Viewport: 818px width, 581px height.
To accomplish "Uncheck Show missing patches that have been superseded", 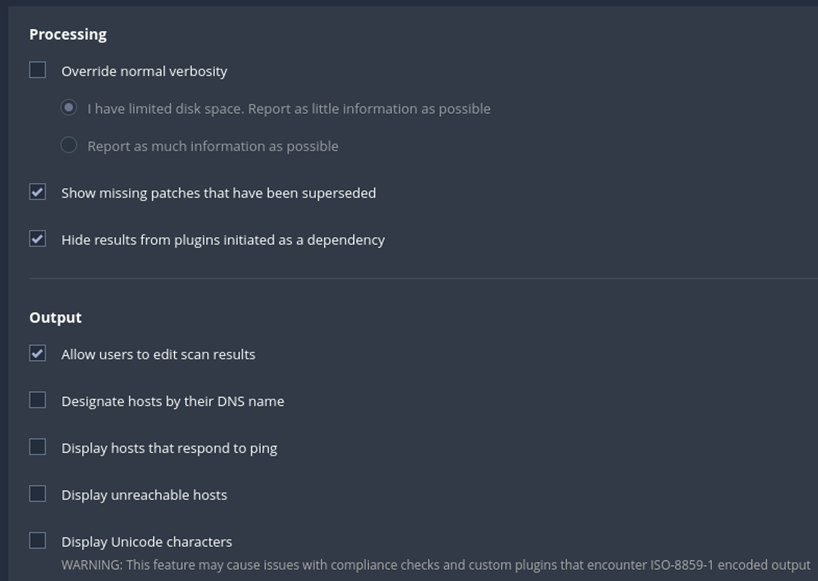I will point(38,192).
